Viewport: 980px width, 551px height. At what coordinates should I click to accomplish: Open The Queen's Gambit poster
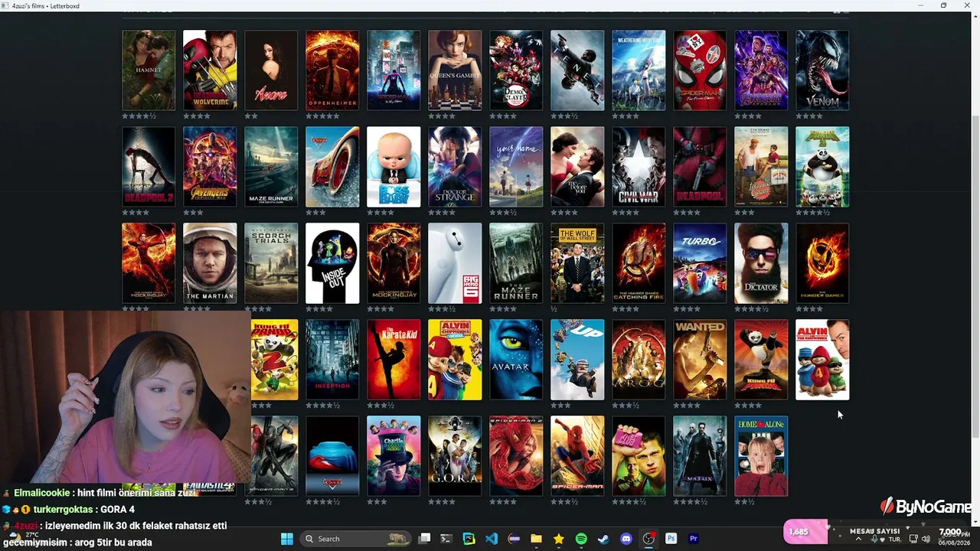[455, 70]
